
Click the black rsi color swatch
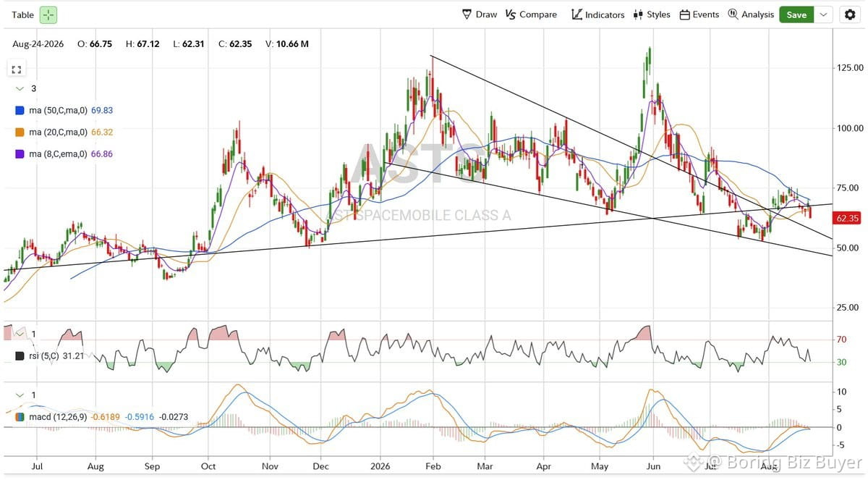(20, 356)
